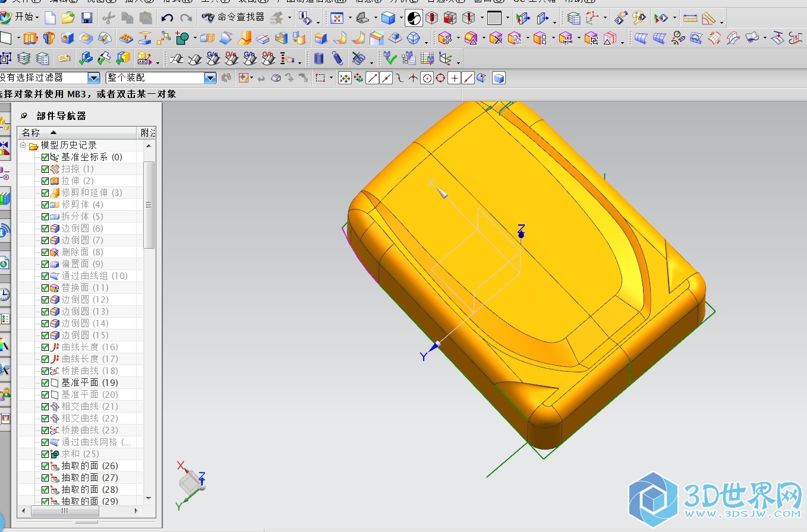Screen dimensions: 807x532
Task: Click the Move Face icon
Action: [x=445, y=39]
